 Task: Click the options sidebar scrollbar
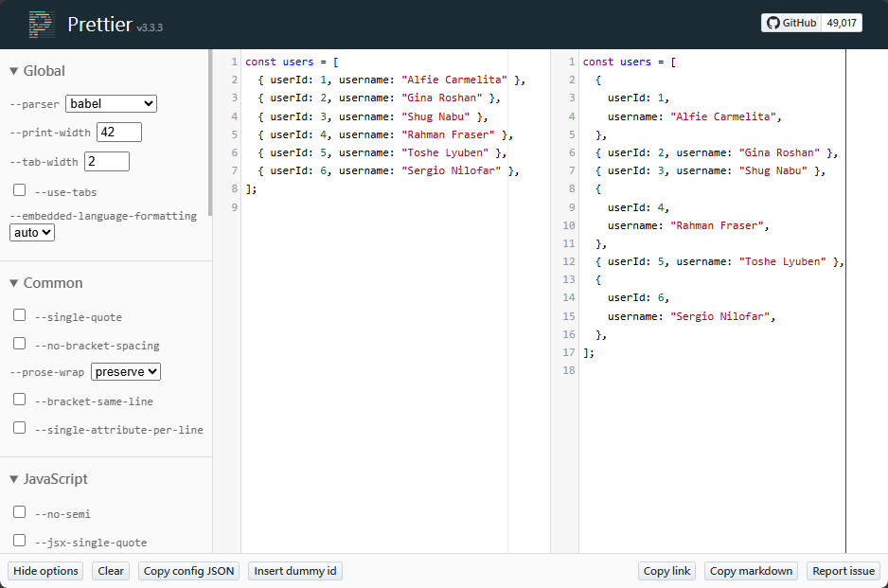click(210, 133)
